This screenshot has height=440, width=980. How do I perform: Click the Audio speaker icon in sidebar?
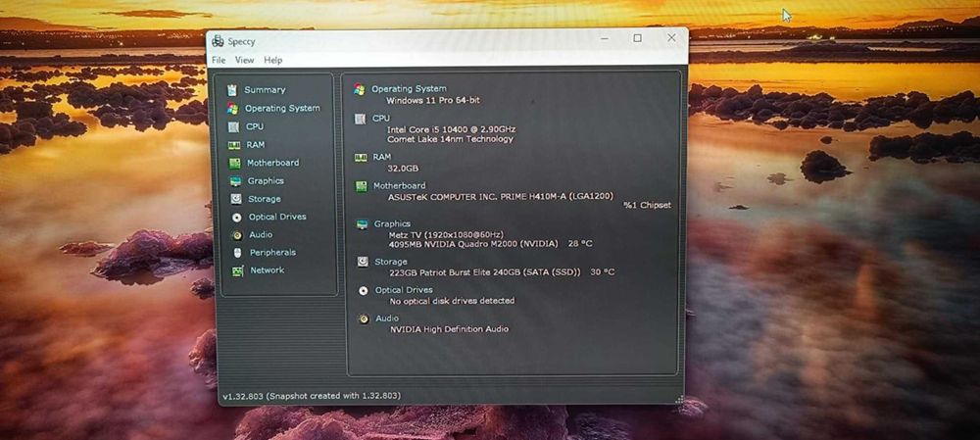pyautogui.click(x=237, y=235)
